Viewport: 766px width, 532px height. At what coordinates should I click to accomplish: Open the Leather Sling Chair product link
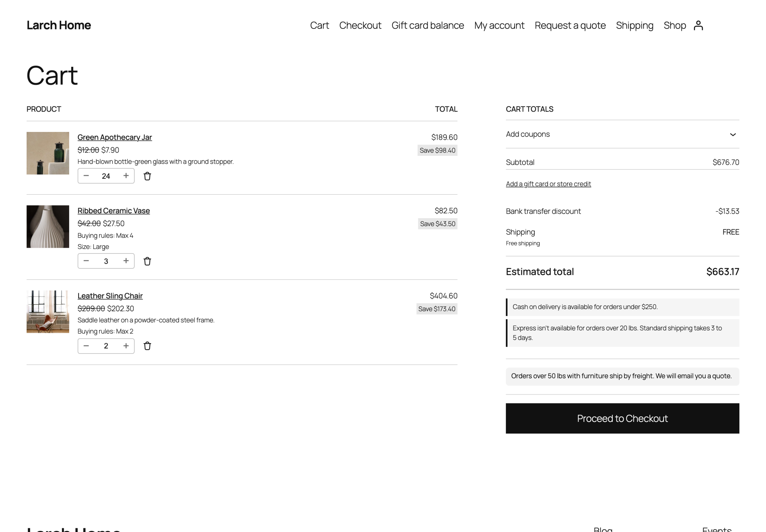(x=110, y=296)
